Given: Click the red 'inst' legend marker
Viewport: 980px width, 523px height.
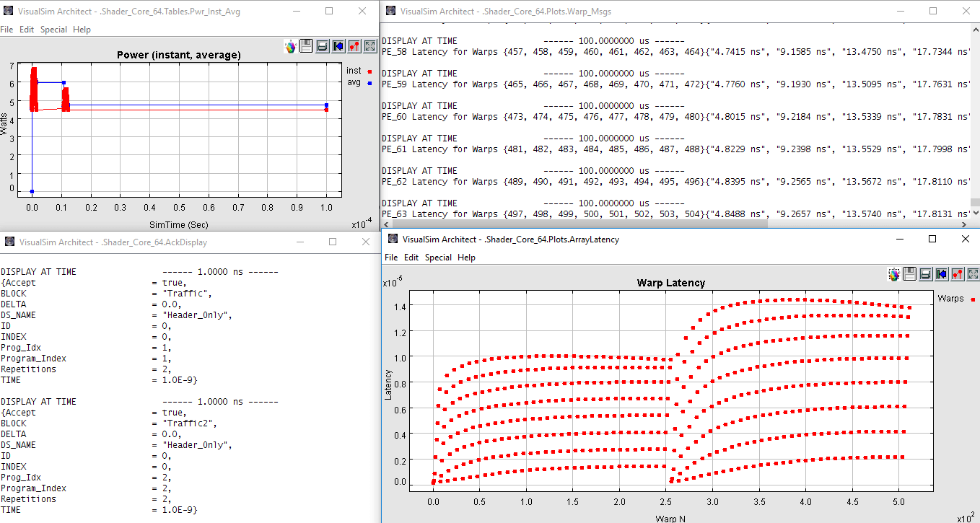Looking at the screenshot, I should click(369, 71).
